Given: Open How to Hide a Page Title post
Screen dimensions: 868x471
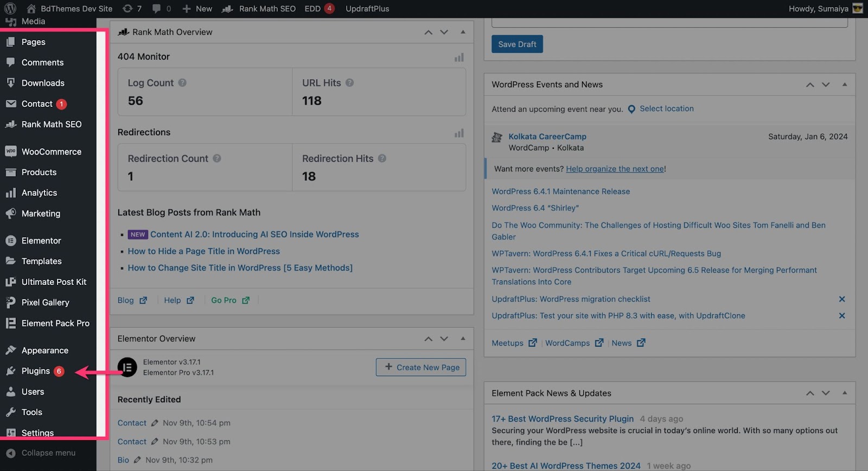Looking at the screenshot, I should tap(204, 252).
